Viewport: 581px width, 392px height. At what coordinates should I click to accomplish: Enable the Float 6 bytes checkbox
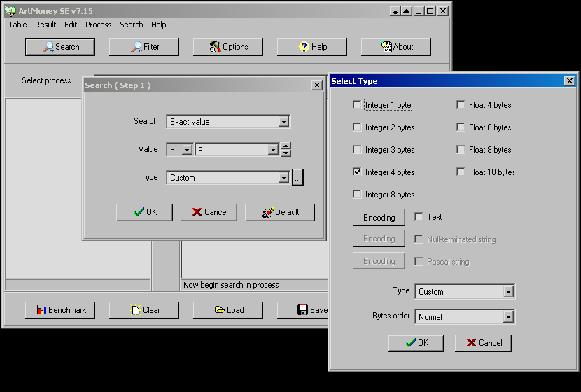tap(461, 127)
